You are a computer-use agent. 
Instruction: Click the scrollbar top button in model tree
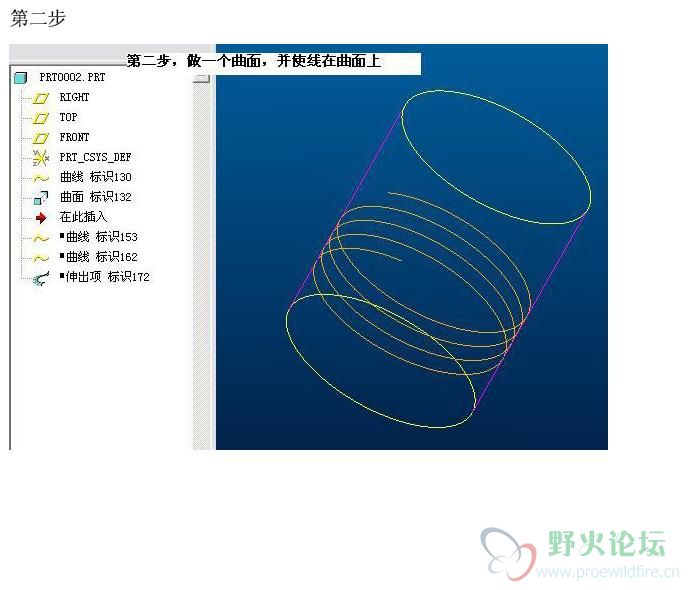tap(202, 79)
